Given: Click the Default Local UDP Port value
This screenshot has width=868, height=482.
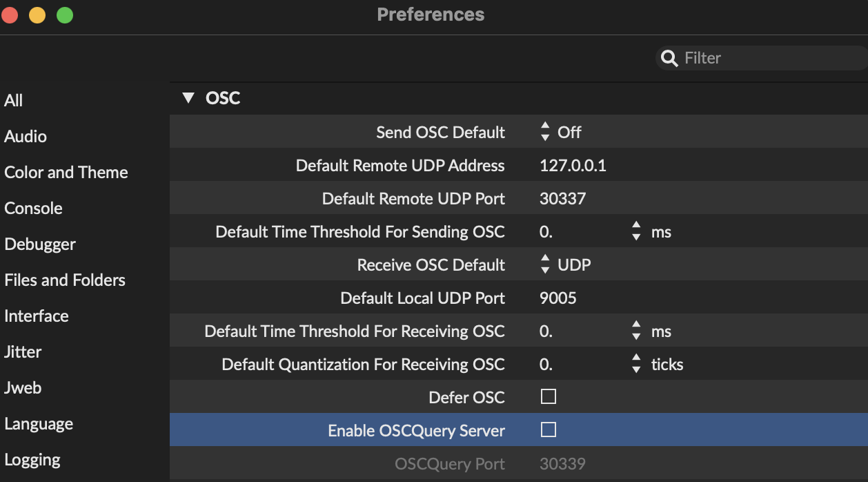Looking at the screenshot, I should pyautogui.click(x=558, y=298).
